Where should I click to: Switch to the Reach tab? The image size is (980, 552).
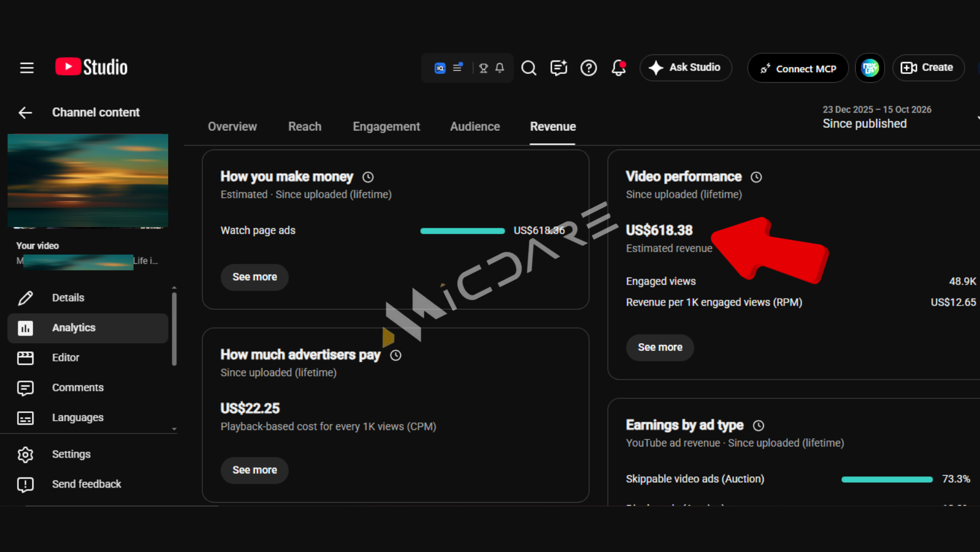point(305,127)
